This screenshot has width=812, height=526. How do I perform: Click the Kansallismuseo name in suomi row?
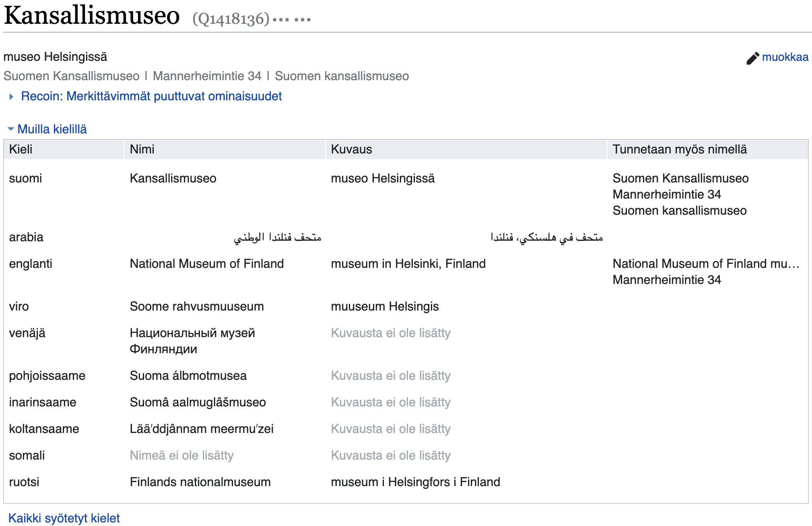coord(173,178)
